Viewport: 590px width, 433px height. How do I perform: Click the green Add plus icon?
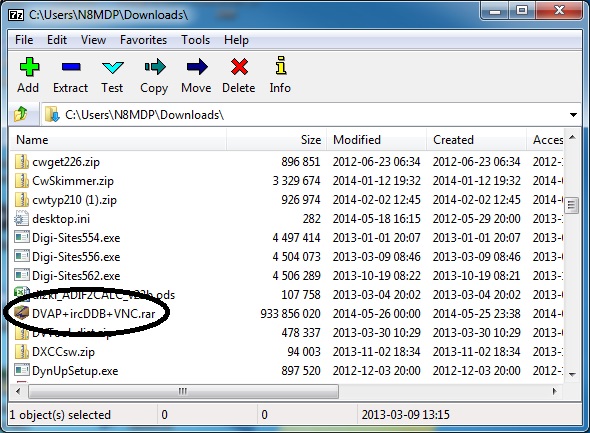tap(29, 67)
